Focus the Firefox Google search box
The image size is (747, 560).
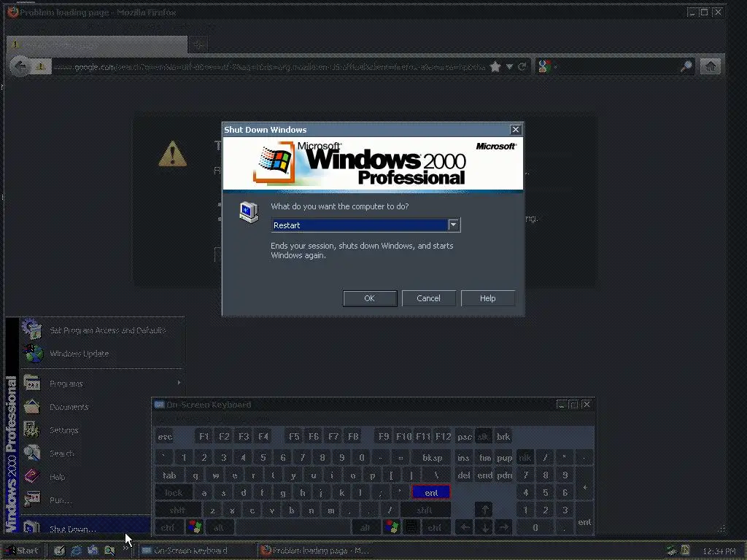pyautogui.click(x=617, y=66)
